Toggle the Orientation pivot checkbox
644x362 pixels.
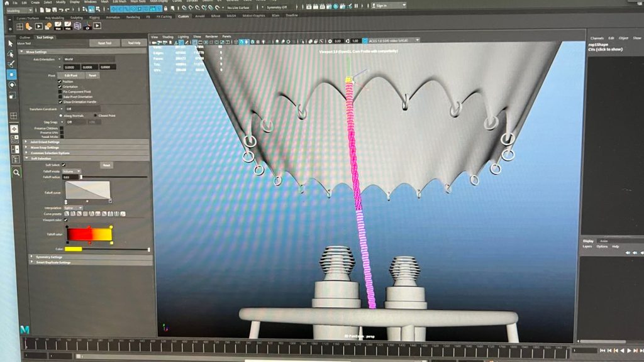pyautogui.click(x=60, y=87)
